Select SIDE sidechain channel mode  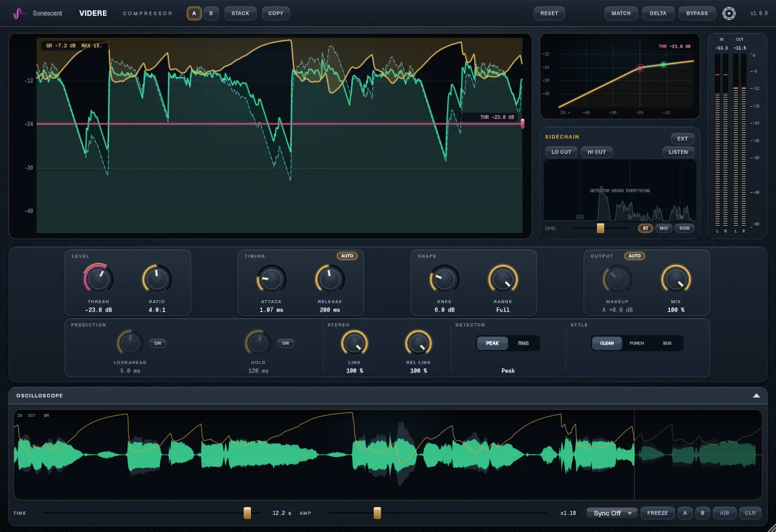(x=685, y=228)
